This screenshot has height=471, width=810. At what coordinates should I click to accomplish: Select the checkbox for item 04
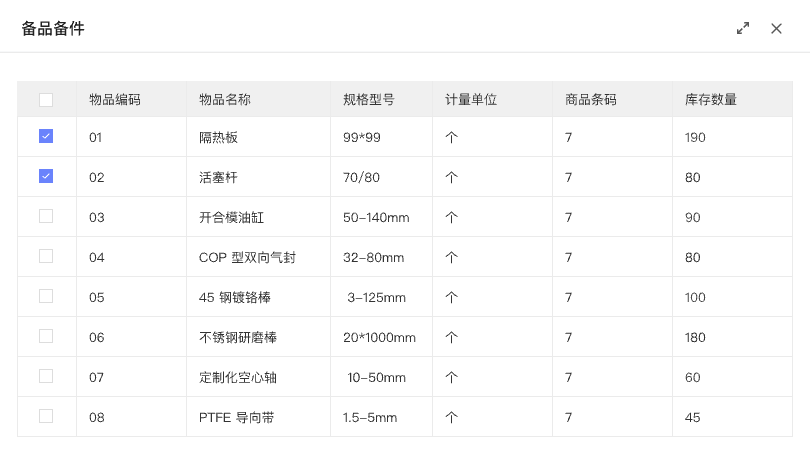[x=46, y=256]
